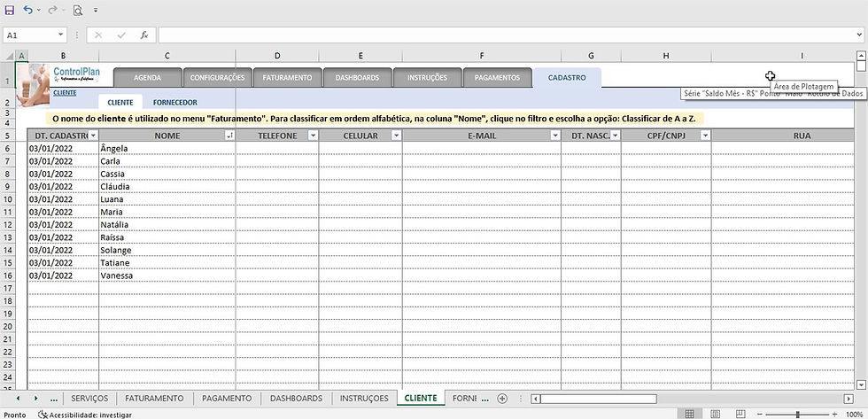Click zoom in plus button
This screenshot has width=868, height=419.
pyautogui.click(x=834, y=414)
